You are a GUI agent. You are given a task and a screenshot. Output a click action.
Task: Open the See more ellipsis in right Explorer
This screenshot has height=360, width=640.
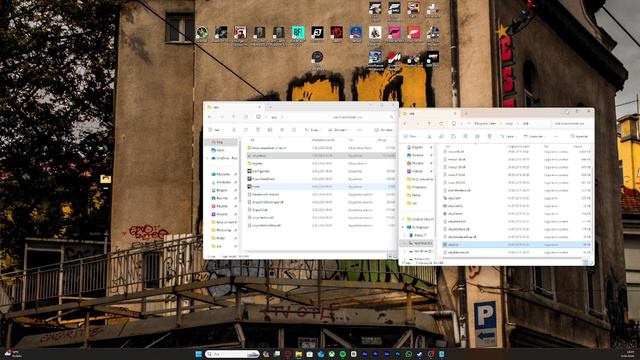pos(556,136)
